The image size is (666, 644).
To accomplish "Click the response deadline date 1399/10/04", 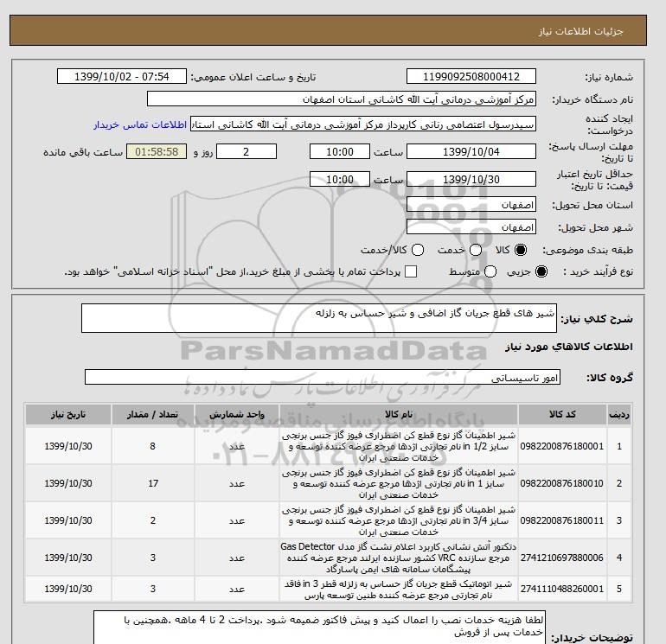I will tap(471, 151).
